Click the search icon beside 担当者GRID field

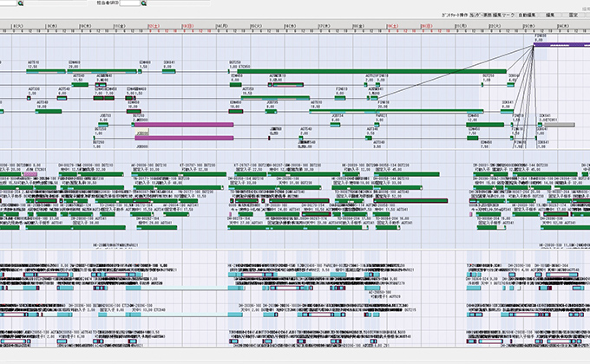click(x=143, y=3)
